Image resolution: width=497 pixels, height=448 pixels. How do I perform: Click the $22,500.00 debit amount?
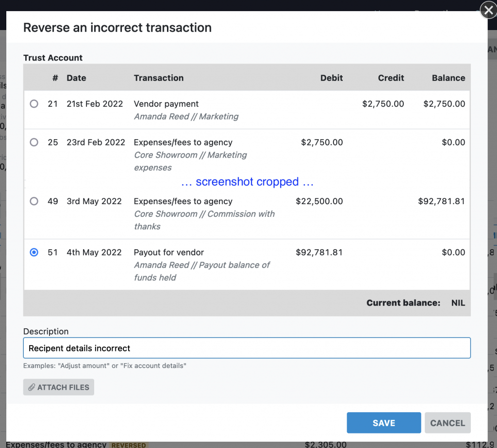pos(319,201)
